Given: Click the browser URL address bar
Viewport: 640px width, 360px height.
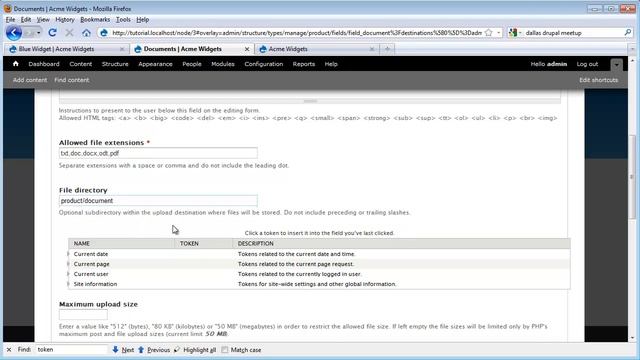Looking at the screenshot, I should coord(297,33).
